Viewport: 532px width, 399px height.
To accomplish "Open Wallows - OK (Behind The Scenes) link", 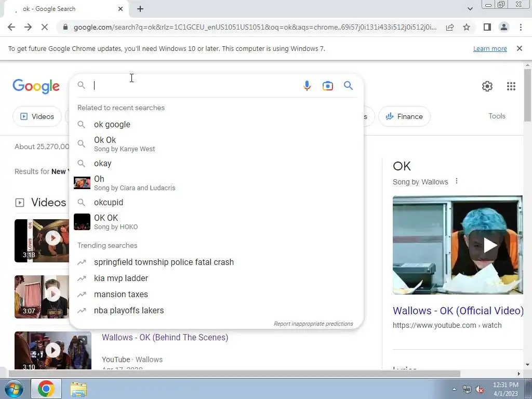I will tap(165, 337).
